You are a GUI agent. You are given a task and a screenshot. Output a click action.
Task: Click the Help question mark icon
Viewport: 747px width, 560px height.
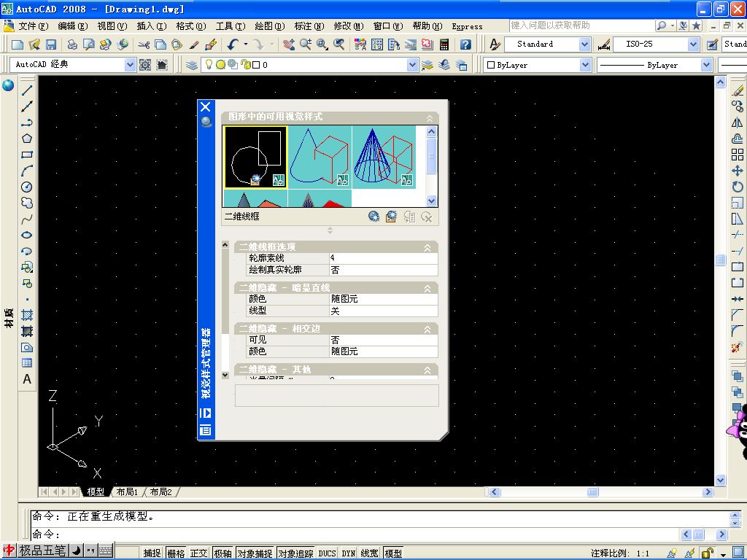coord(465,44)
